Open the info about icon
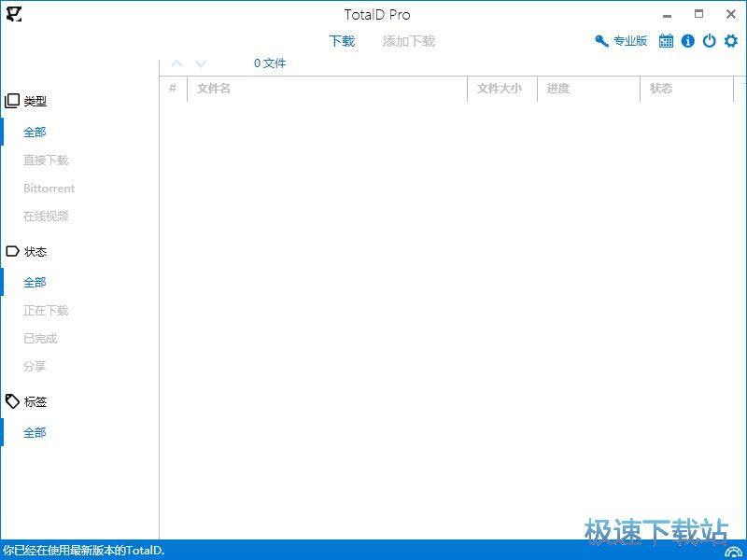Viewport: 747px width, 560px height. tap(687, 41)
